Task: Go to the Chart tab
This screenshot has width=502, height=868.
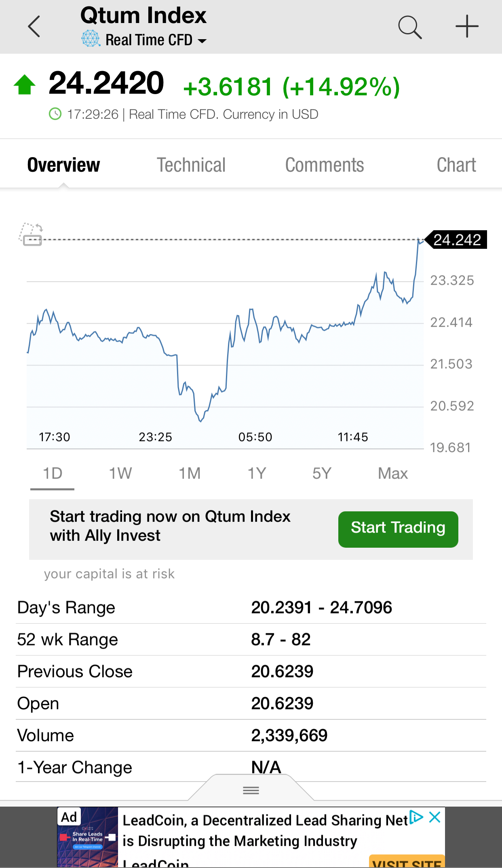Action: 456,165
